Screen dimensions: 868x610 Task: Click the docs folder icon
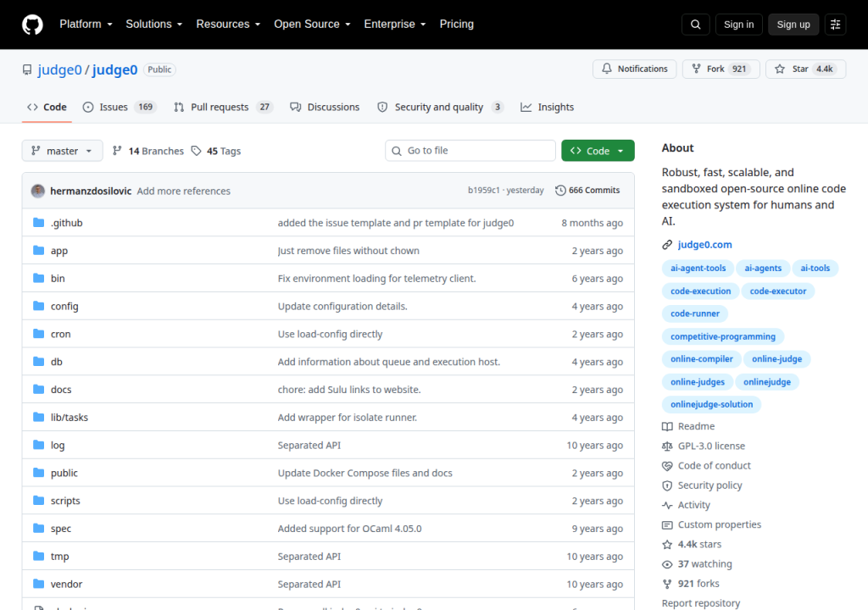coord(38,389)
